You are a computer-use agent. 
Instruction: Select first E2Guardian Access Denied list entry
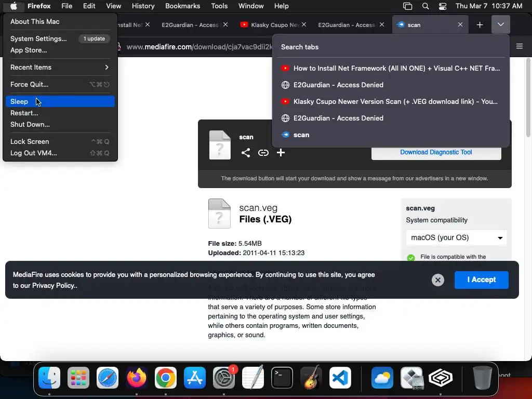[x=391, y=85]
